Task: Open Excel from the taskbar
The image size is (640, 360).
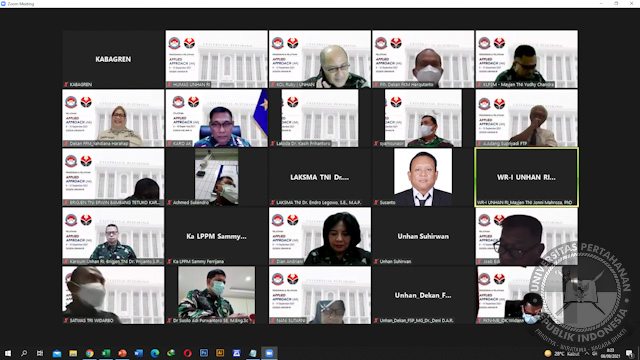Action: tap(106, 353)
